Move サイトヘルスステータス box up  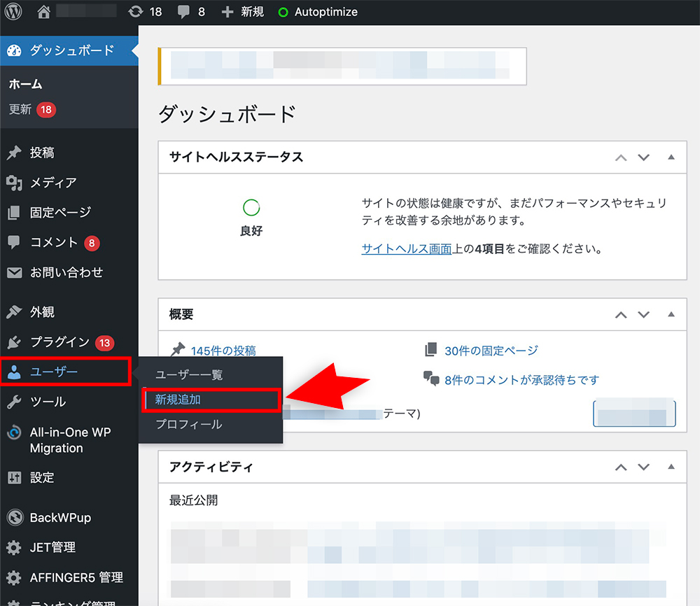pos(621,157)
